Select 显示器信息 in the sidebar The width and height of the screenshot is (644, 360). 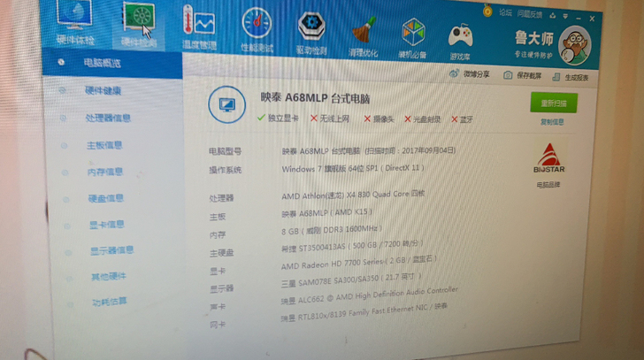coord(111,250)
